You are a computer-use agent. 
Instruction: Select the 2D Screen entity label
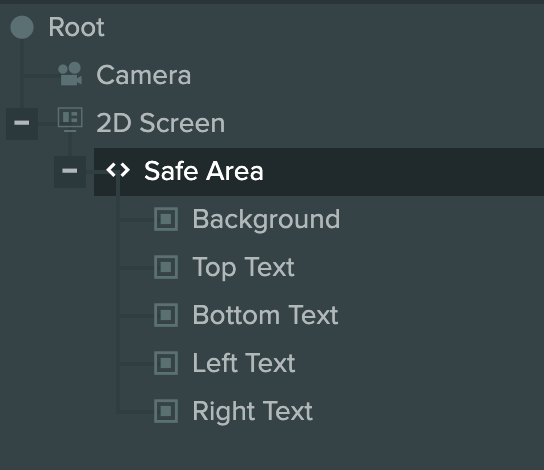(161, 123)
